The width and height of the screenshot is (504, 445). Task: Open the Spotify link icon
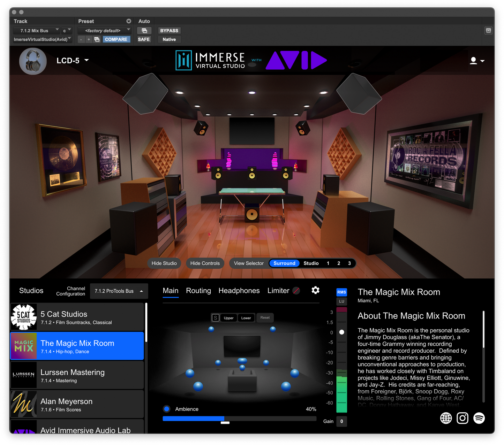pyautogui.click(x=479, y=418)
